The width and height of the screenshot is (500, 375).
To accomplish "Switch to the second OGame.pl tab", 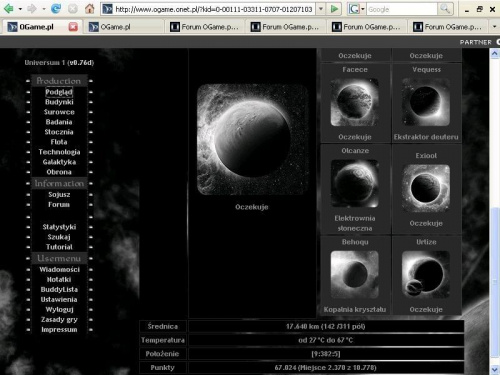I will tap(123, 27).
